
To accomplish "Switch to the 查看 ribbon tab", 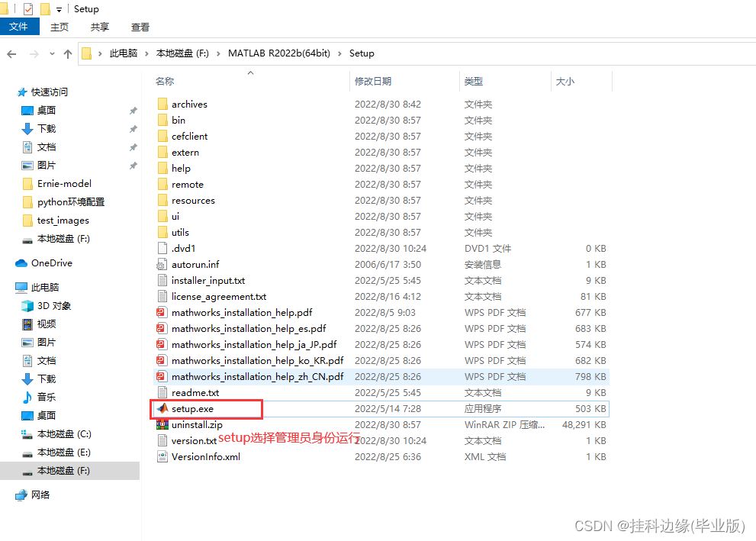I will click(x=140, y=27).
